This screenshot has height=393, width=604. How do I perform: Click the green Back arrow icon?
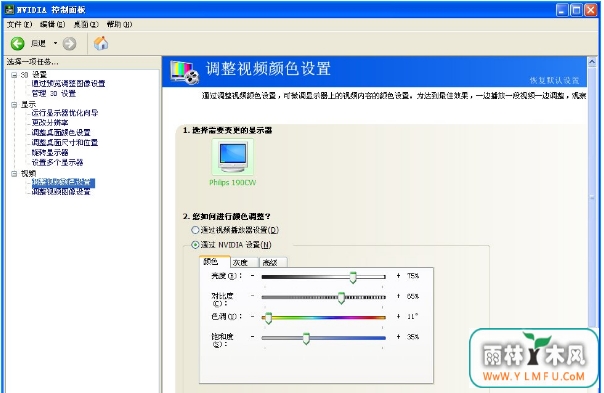pyautogui.click(x=17, y=44)
